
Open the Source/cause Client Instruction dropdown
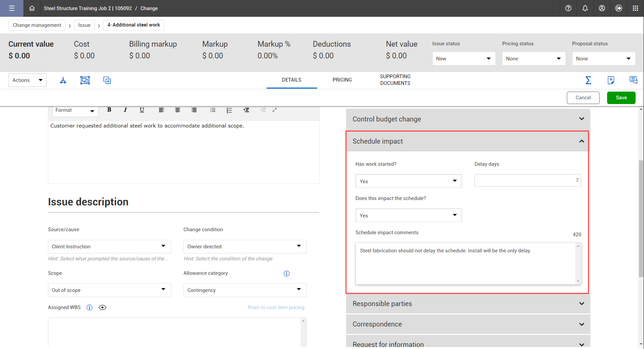109,247
